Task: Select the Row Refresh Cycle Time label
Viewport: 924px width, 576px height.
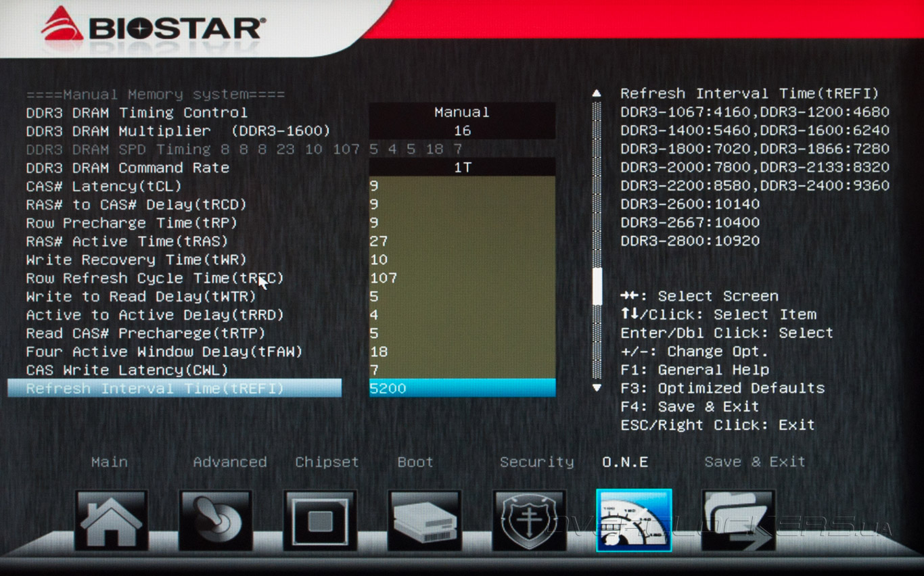Action: 155,278
